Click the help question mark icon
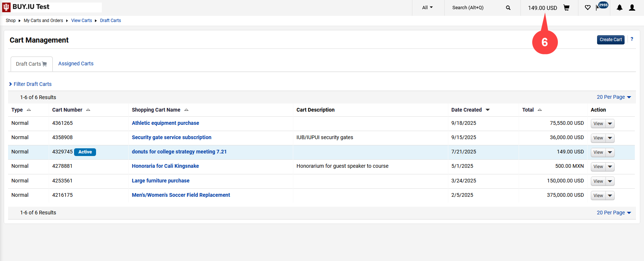 click(632, 39)
